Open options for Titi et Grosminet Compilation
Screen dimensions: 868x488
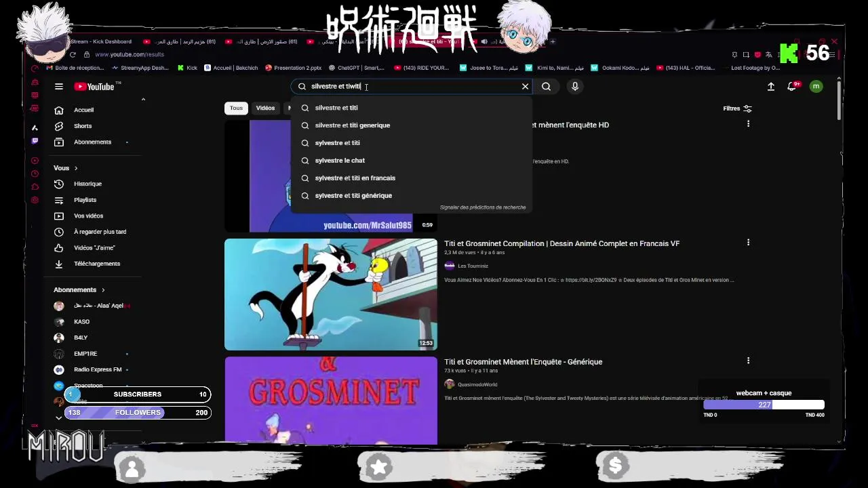748,243
